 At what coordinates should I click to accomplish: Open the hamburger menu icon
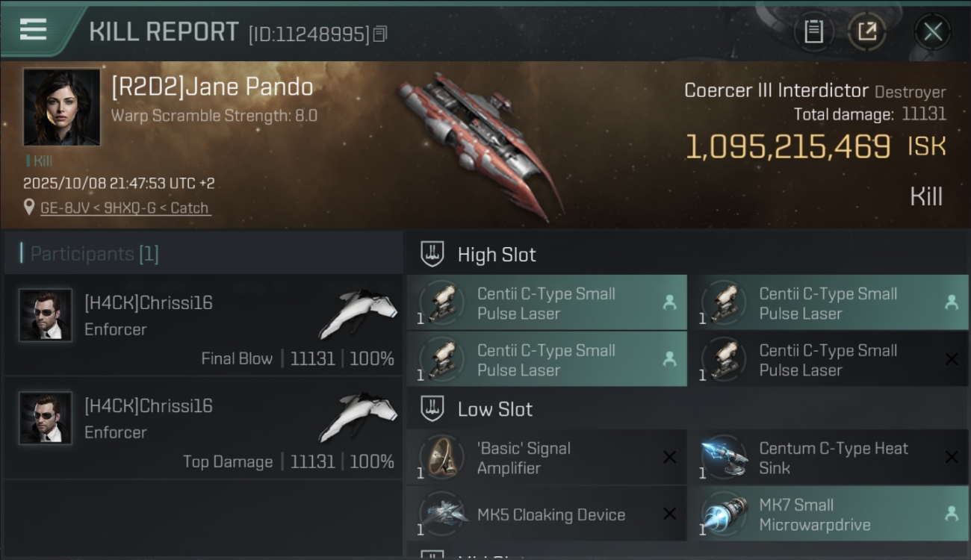[x=33, y=29]
